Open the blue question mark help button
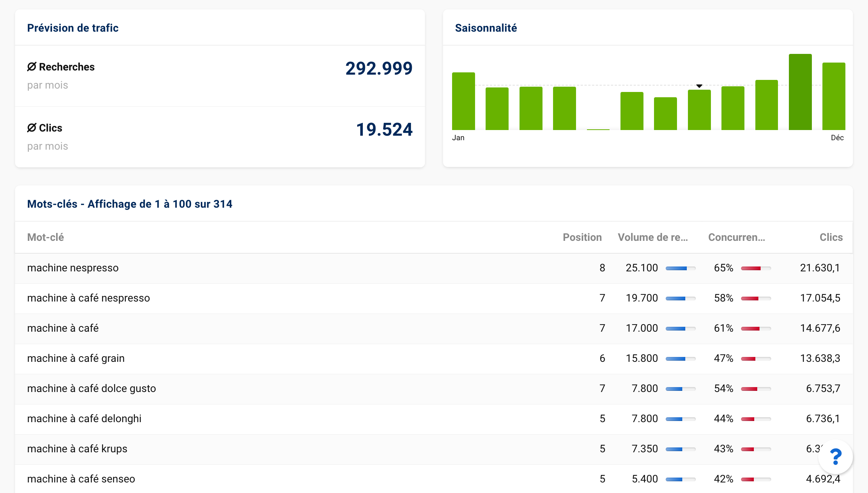The height and width of the screenshot is (493, 868). coord(836,457)
